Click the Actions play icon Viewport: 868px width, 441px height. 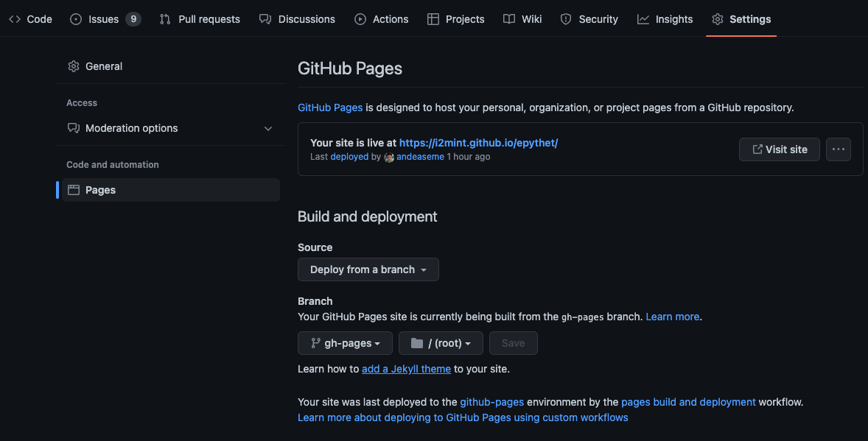(360, 19)
